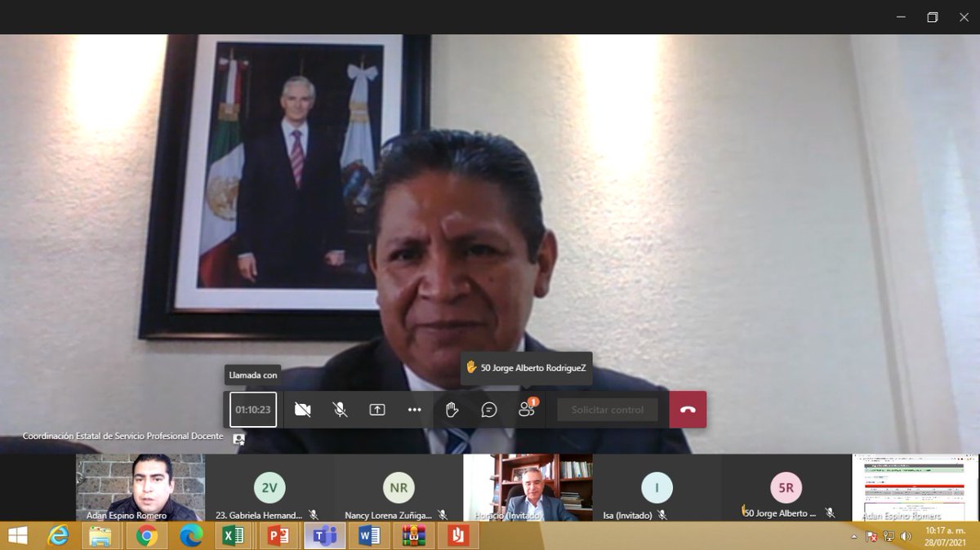Open Adan Espino Romero shared screen thumbnail

click(915, 488)
